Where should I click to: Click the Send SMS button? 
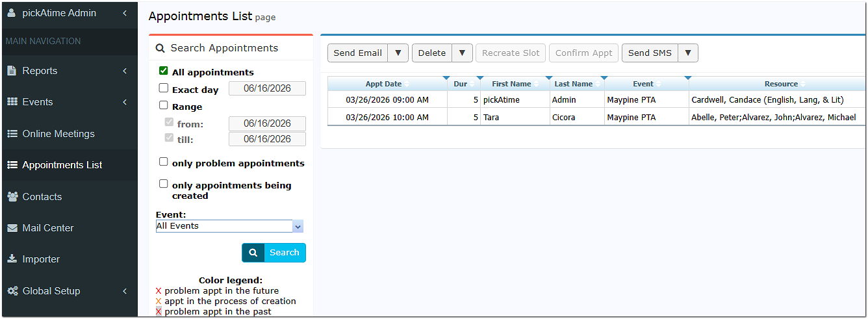[x=650, y=53]
